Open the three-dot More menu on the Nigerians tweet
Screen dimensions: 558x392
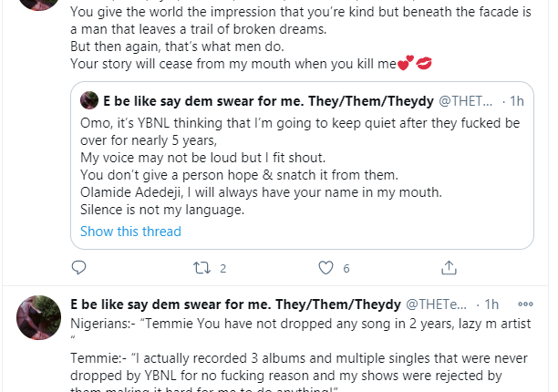pyautogui.click(x=525, y=304)
